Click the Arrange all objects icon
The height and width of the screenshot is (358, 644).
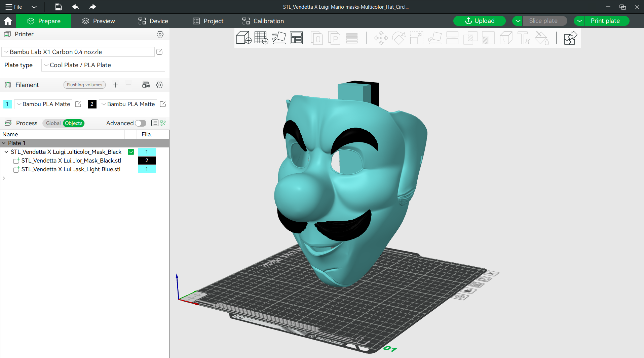(x=296, y=38)
